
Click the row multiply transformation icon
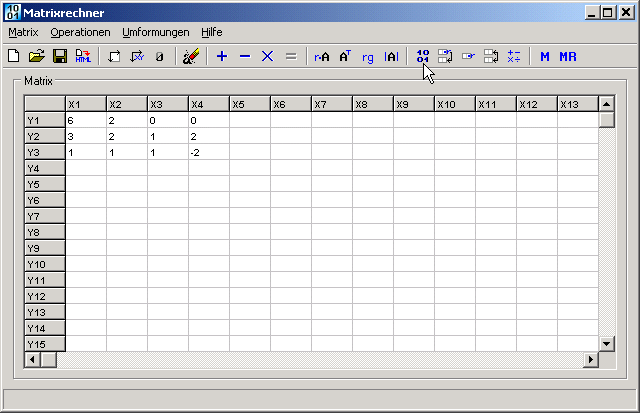(x=468, y=56)
